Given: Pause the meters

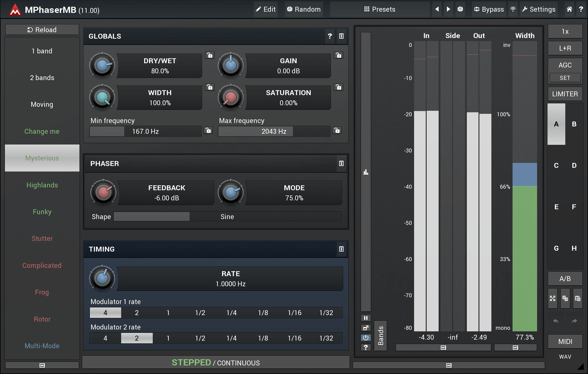Looking at the screenshot, I should click(x=366, y=318).
